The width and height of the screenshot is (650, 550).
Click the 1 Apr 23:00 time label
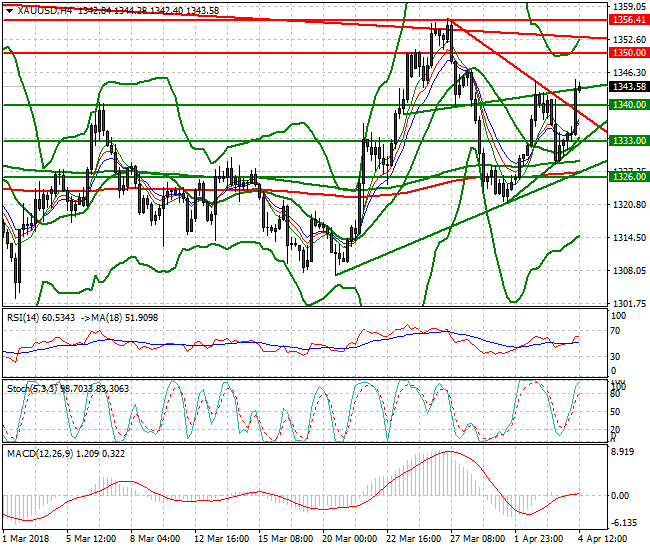pyautogui.click(x=538, y=539)
